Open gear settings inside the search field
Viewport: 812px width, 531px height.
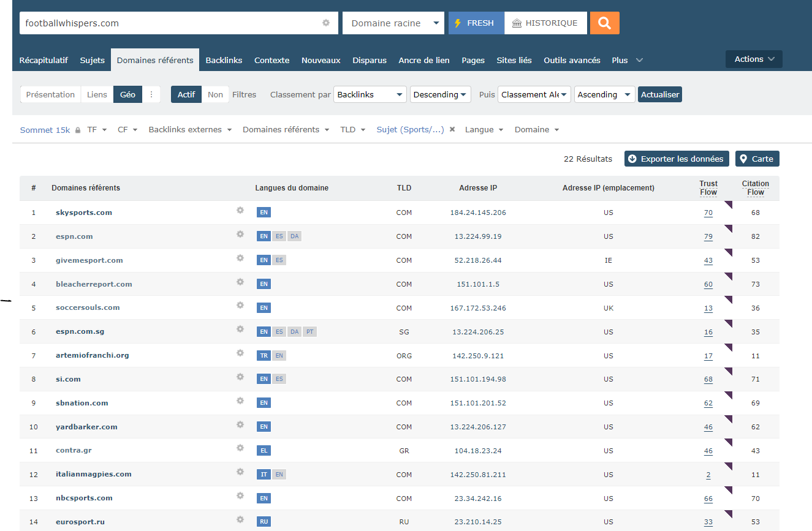[326, 23]
